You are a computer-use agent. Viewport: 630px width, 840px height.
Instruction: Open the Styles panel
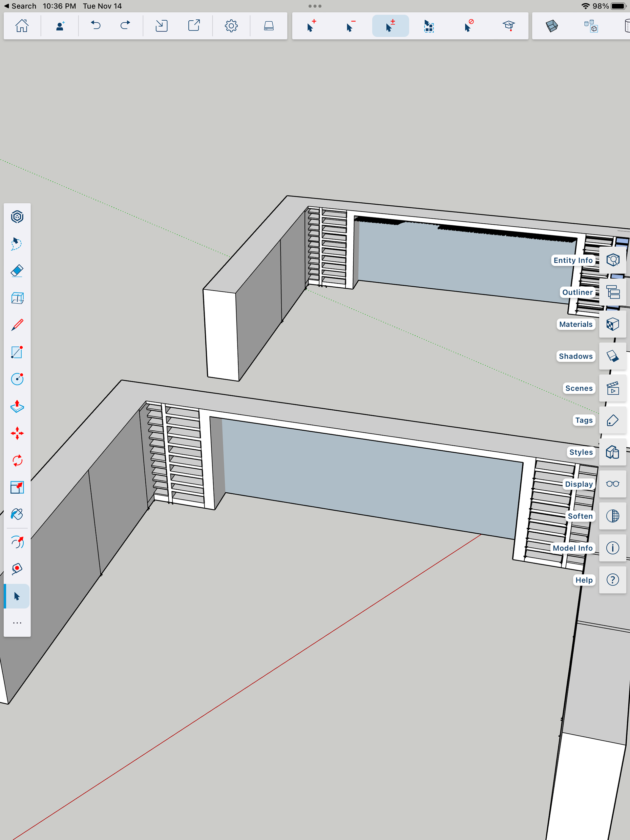pyautogui.click(x=613, y=452)
